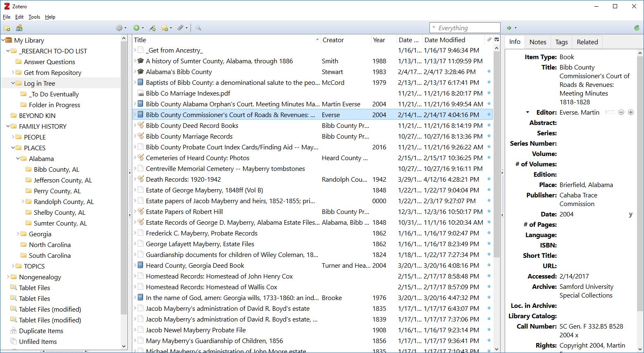
Task: Click the My Library icon
Action: click(x=8, y=40)
